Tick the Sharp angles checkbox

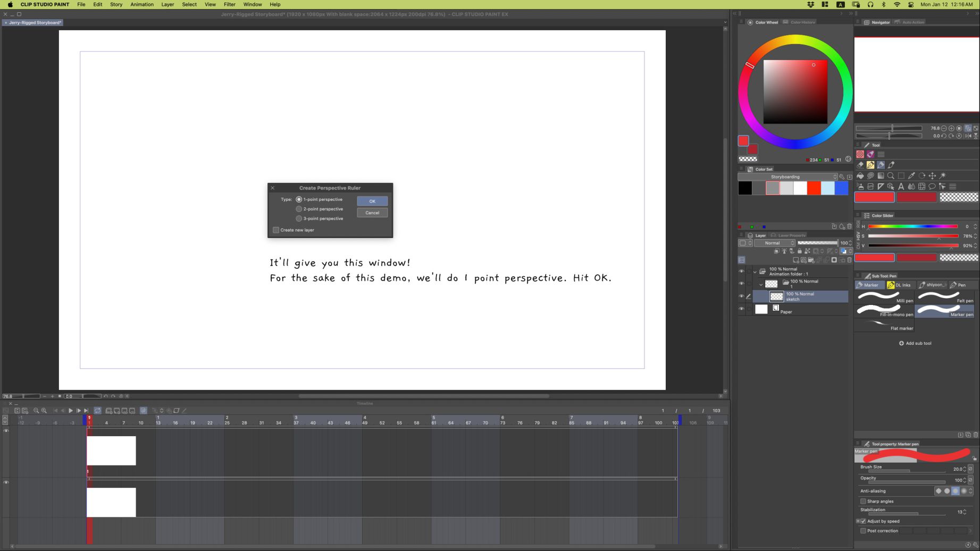tap(863, 501)
